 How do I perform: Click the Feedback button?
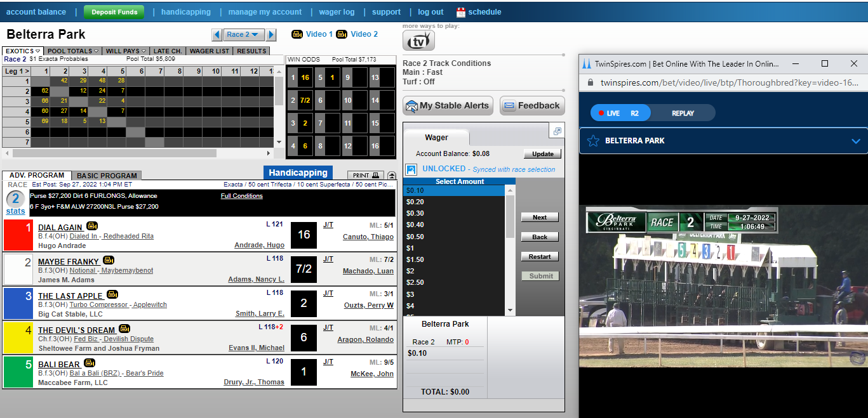coord(532,106)
